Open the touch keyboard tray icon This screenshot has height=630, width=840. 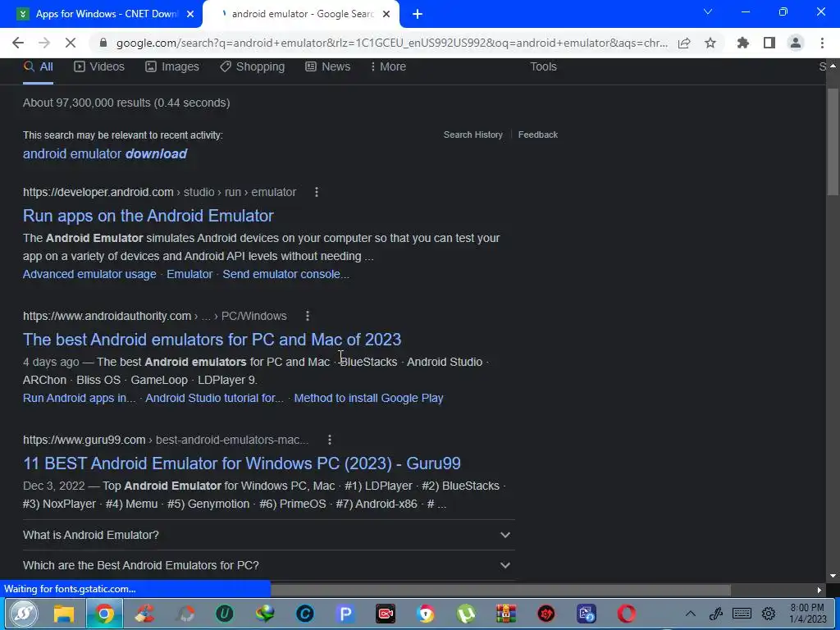point(742,614)
